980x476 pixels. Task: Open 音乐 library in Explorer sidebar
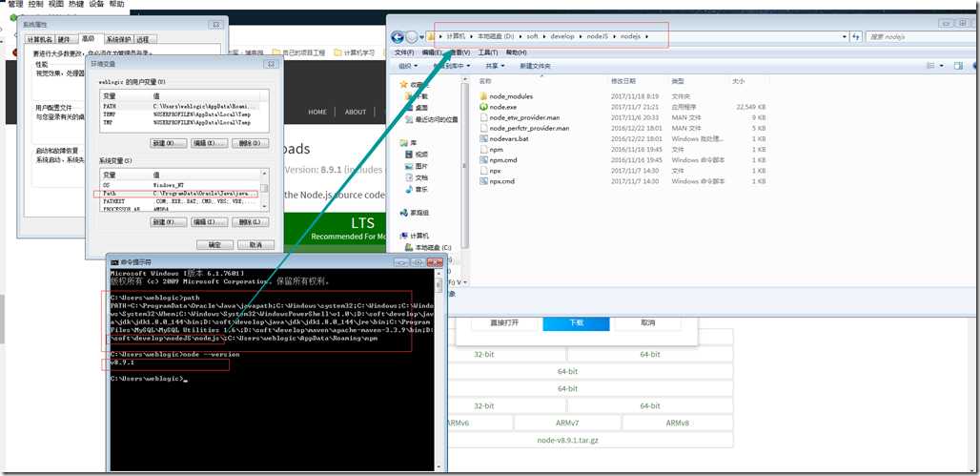(x=417, y=189)
